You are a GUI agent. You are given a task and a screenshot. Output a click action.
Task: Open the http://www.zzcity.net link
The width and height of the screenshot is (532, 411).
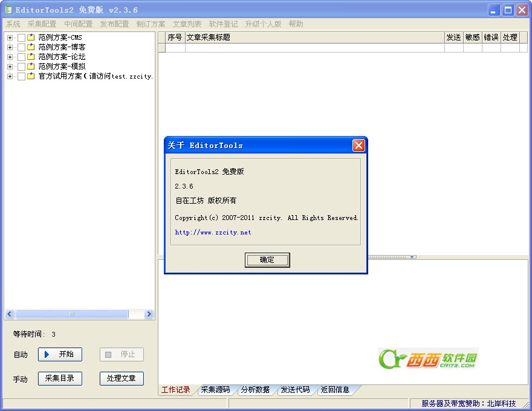coord(213,232)
